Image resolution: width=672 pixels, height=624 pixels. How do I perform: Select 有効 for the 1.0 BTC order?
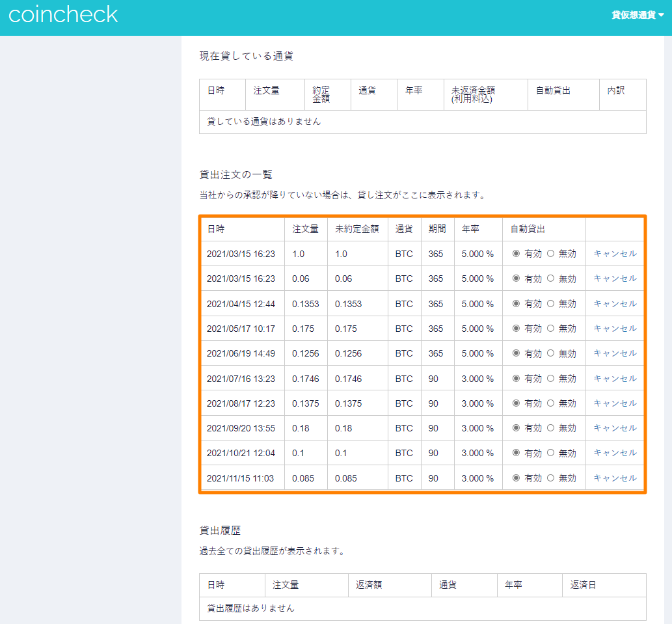pyautogui.click(x=516, y=254)
